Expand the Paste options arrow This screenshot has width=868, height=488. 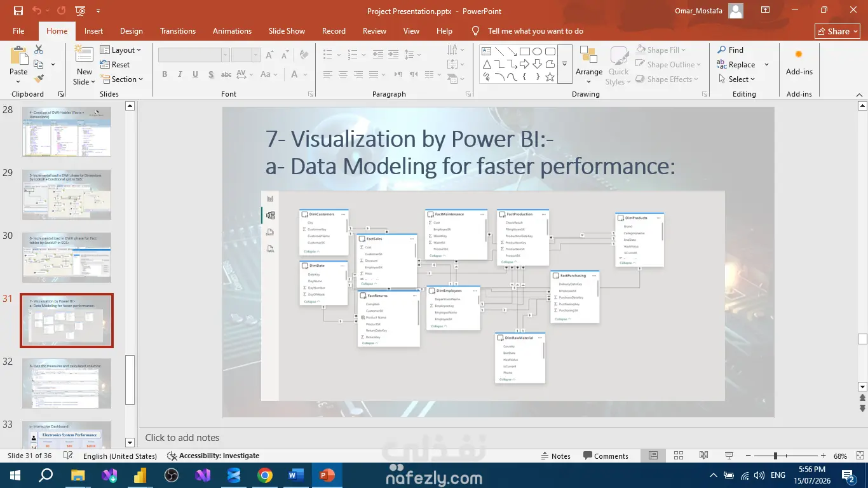click(18, 81)
